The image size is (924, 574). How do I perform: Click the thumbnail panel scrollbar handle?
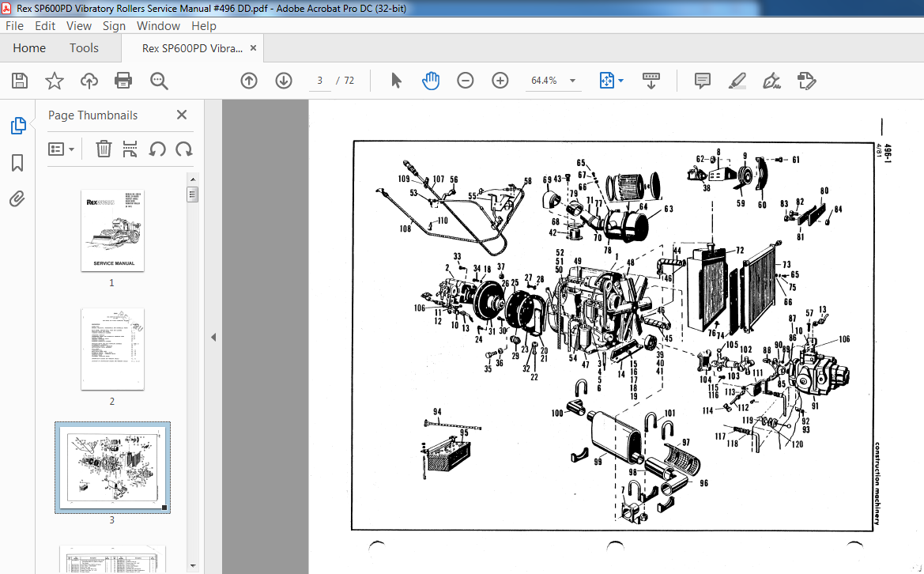192,194
